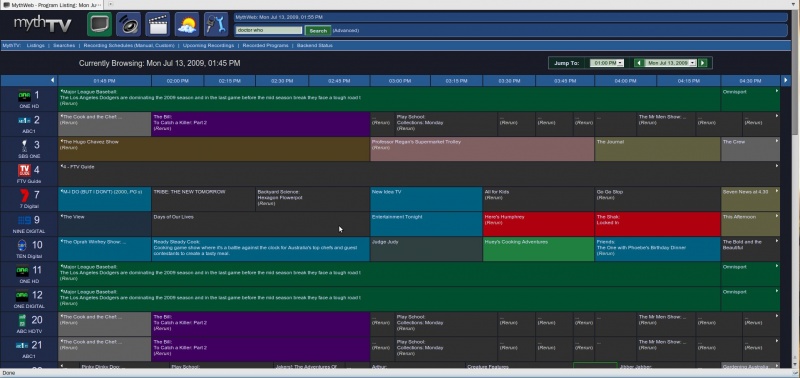The width and height of the screenshot is (800, 378).
Task: Open the Backend Status menu link
Action: click(x=315, y=45)
